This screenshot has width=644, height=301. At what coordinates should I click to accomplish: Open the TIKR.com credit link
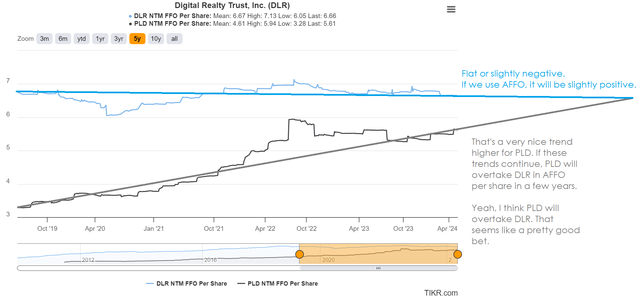440,293
